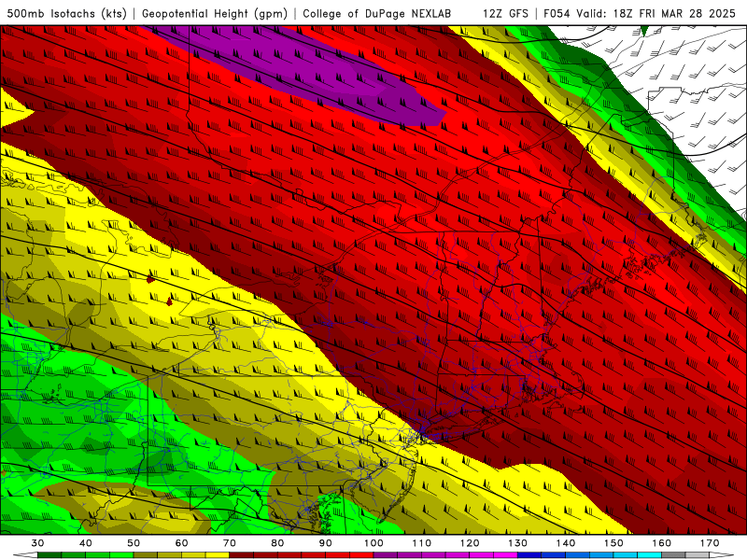
Task: Click the '12Z GFS' model run label
Action: (505, 14)
